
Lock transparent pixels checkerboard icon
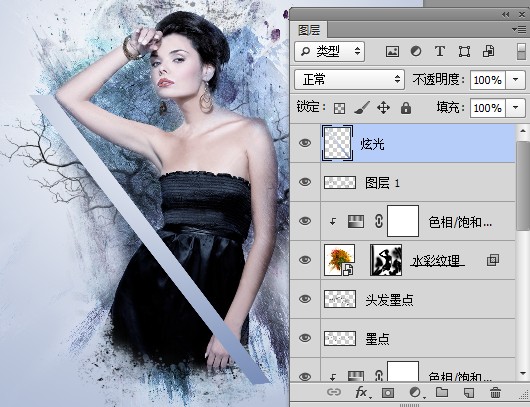click(x=339, y=108)
